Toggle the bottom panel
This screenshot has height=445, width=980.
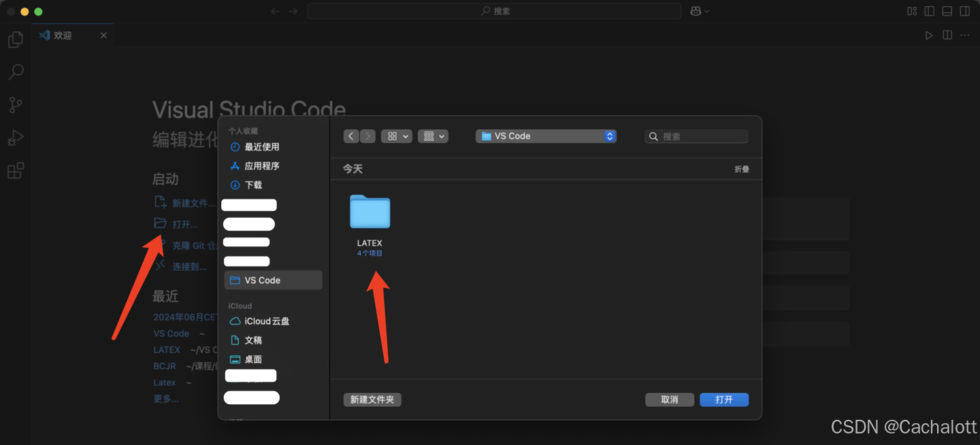[947, 11]
